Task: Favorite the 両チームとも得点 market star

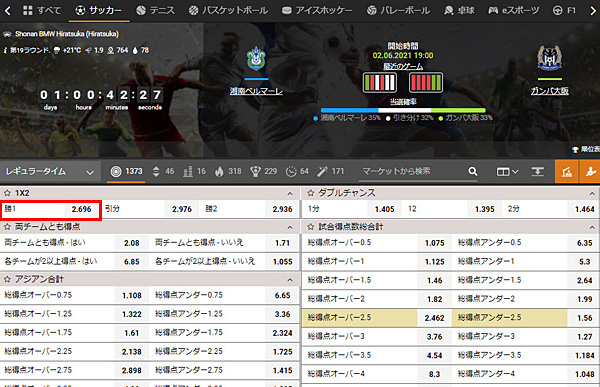Action: click(7, 227)
